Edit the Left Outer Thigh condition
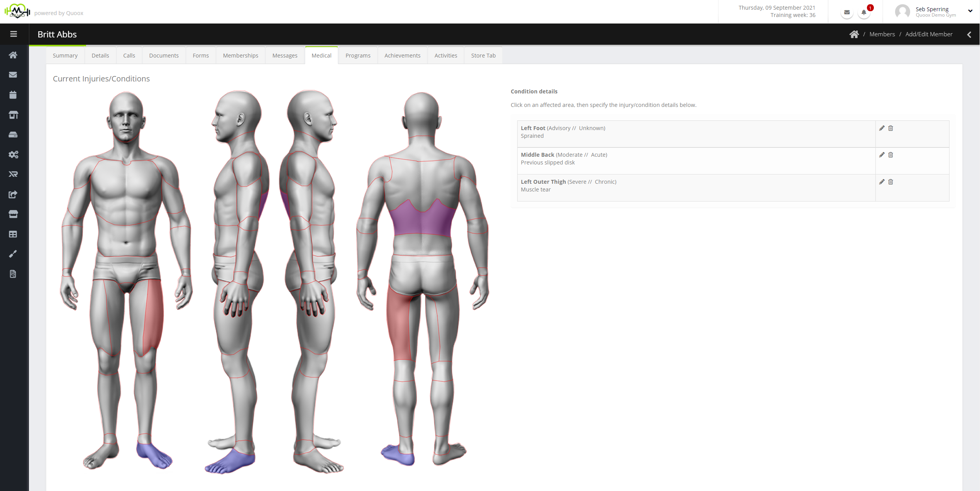The height and width of the screenshot is (491, 980). click(882, 182)
